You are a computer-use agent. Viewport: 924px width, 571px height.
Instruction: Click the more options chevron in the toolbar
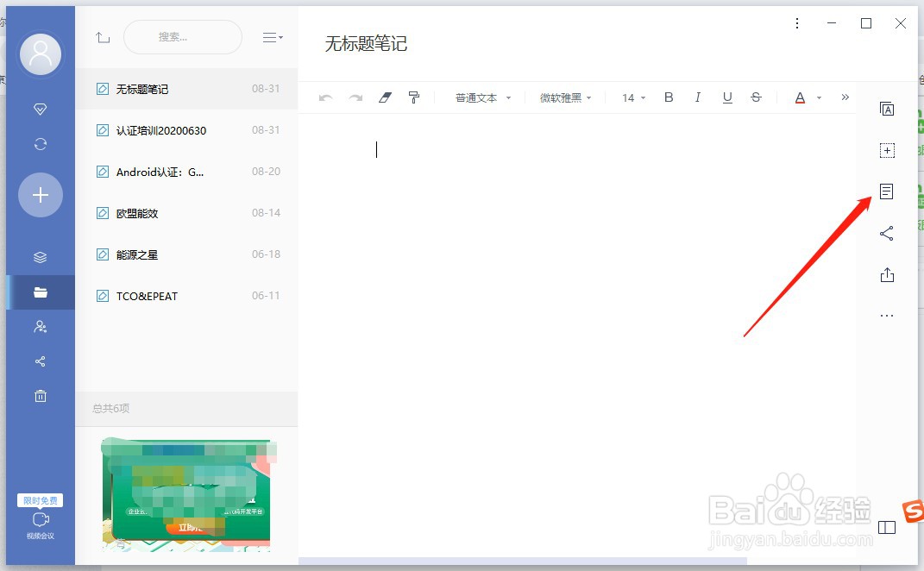845,97
